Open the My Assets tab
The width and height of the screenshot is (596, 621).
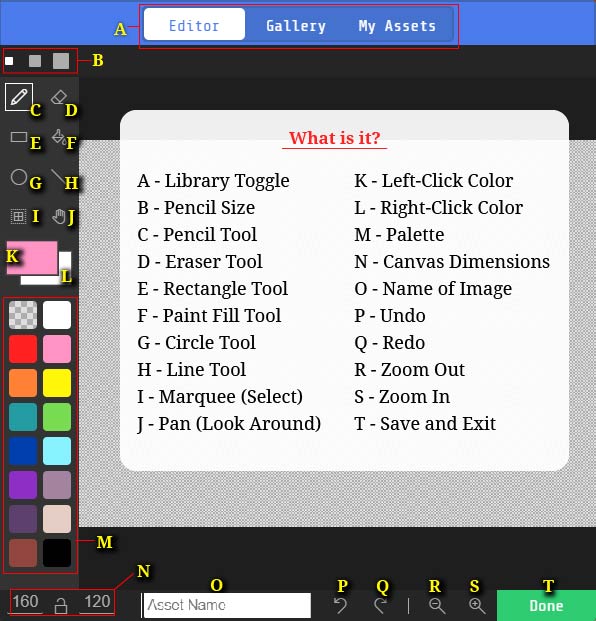(397, 26)
